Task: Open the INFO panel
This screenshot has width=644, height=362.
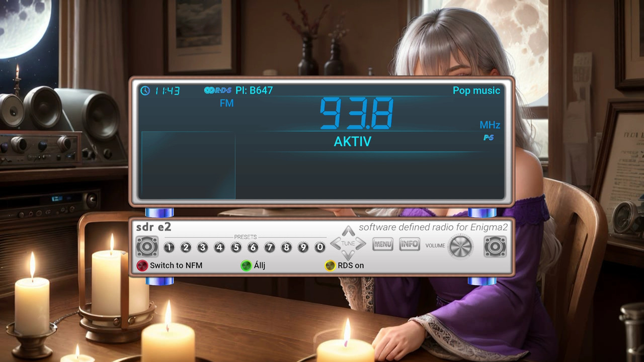Action: (409, 244)
